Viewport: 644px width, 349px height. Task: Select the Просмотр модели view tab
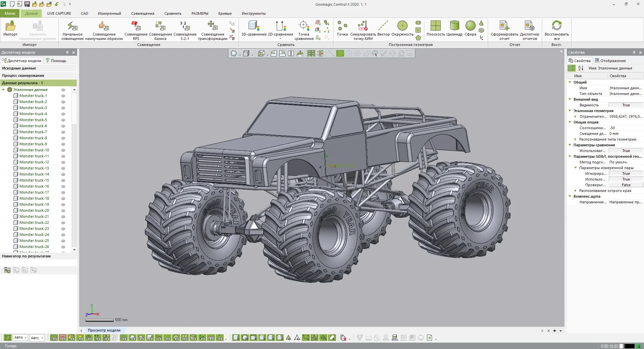coord(104,330)
